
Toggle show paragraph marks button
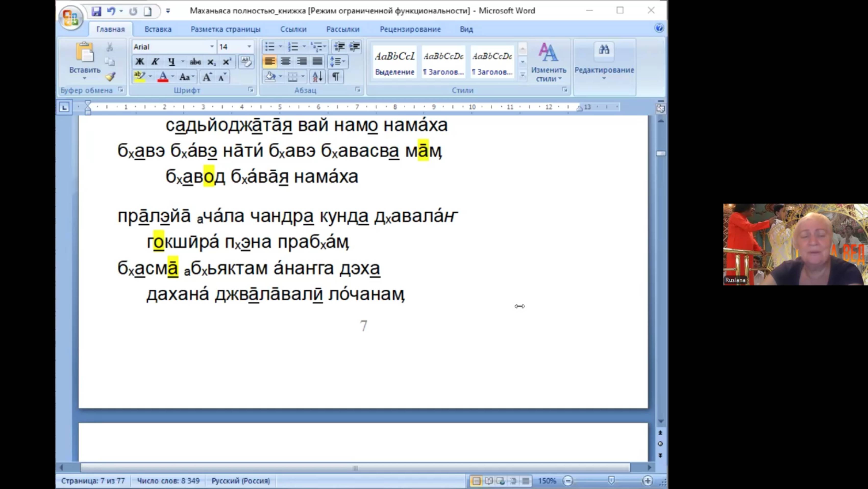(336, 77)
